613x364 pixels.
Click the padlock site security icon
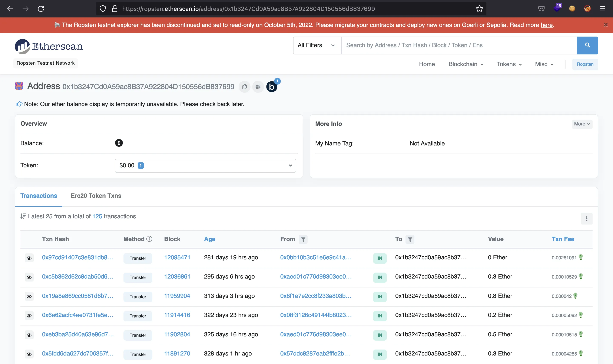(115, 9)
